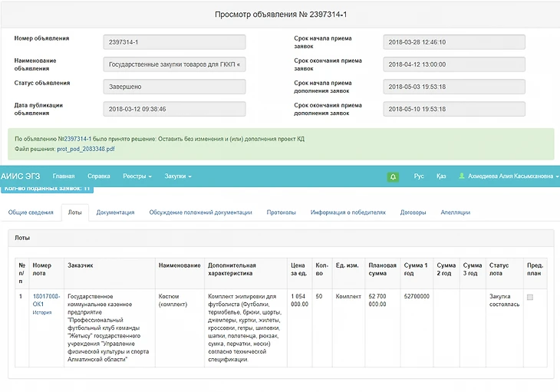Switch to the Общие сведения tab
The width and height of the screenshot is (560, 392).
pos(31,212)
